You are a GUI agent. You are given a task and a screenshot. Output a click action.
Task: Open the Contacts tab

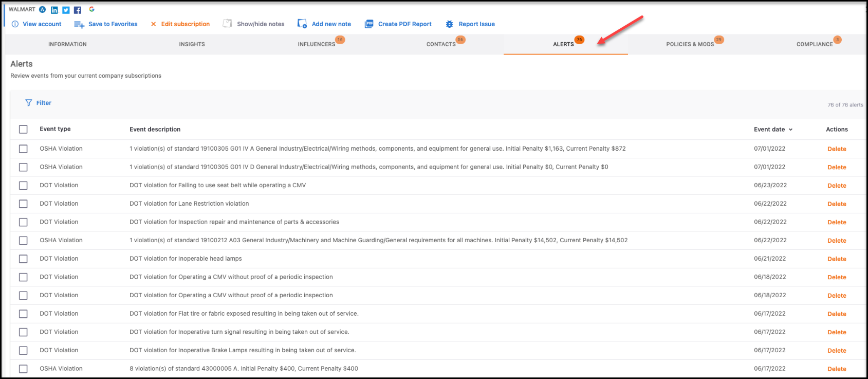click(441, 44)
